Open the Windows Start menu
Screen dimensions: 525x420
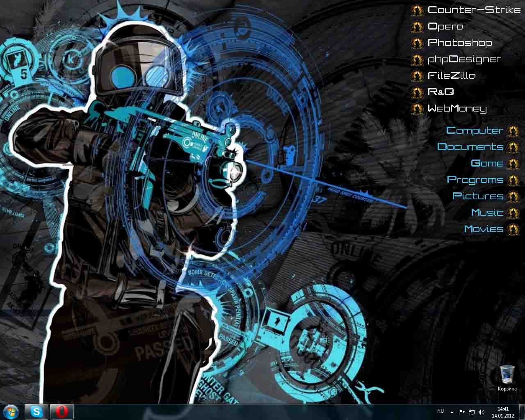click(11, 411)
